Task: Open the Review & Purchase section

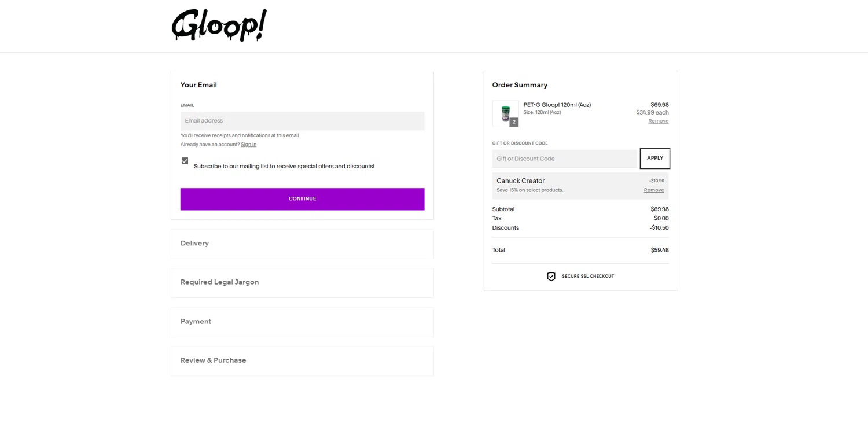Action: click(302, 360)
